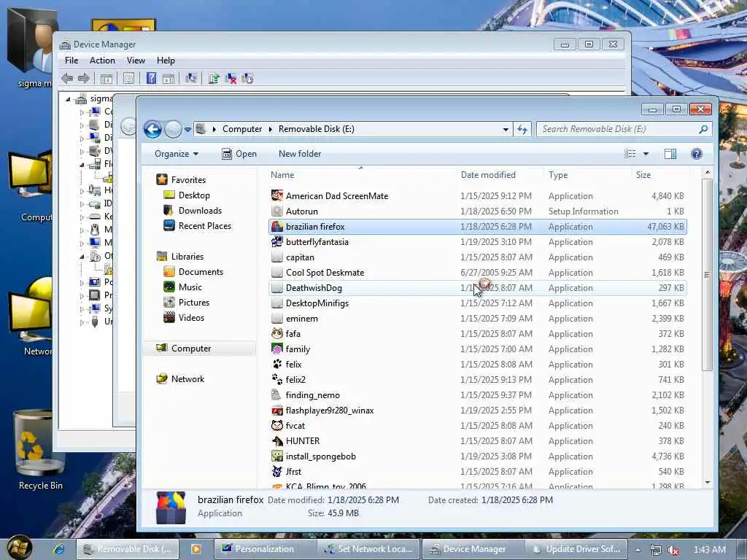This screenshot has width=747, height=560.
Task: Select fafa file icon
Action: (x=277, y=334)
